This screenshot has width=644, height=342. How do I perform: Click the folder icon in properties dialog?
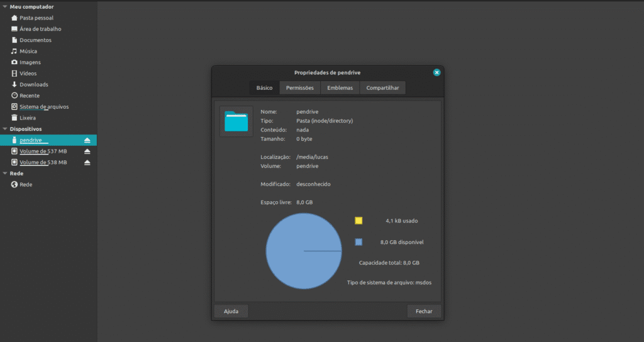point(236,121)
